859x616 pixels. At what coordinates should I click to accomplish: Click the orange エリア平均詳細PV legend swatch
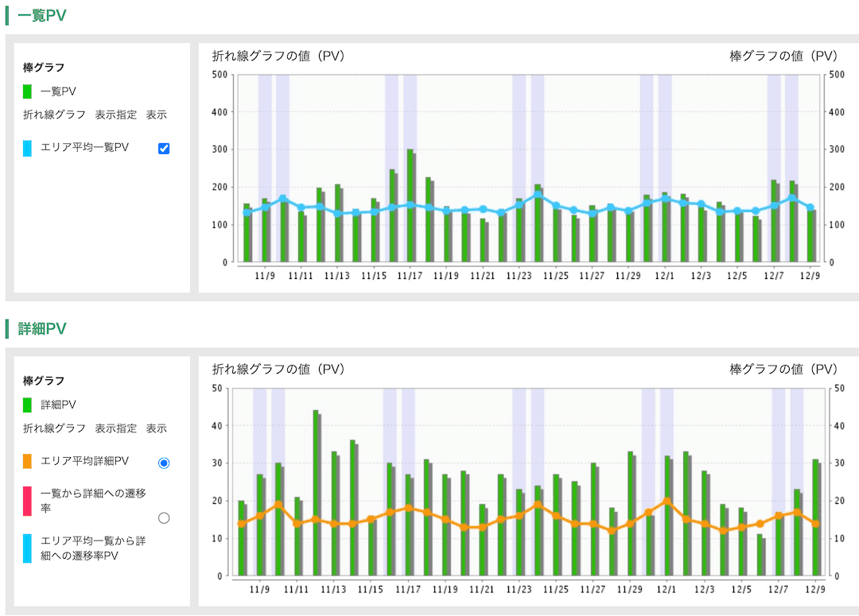(x=28, y=461)
